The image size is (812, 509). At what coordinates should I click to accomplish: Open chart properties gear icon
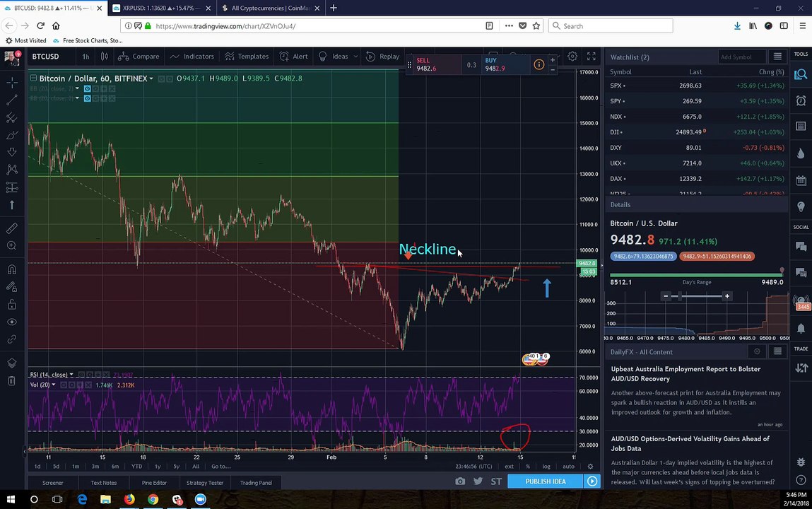point(572,57)
